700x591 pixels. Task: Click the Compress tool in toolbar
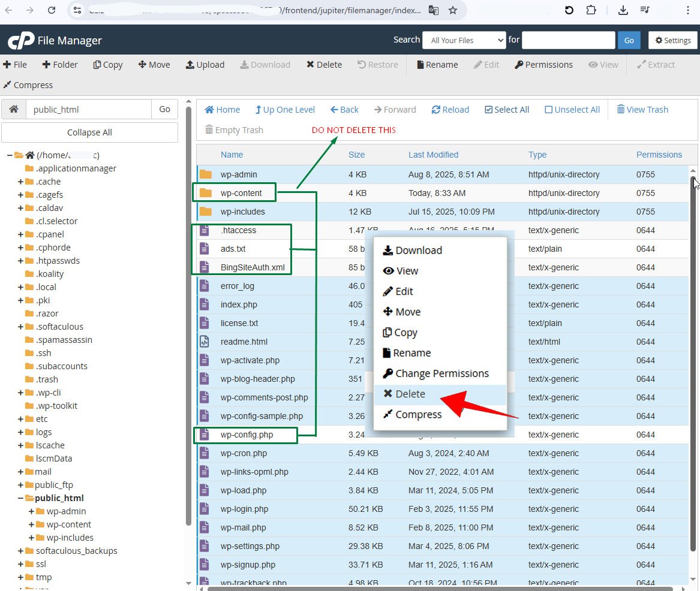(x=28, y=85)
